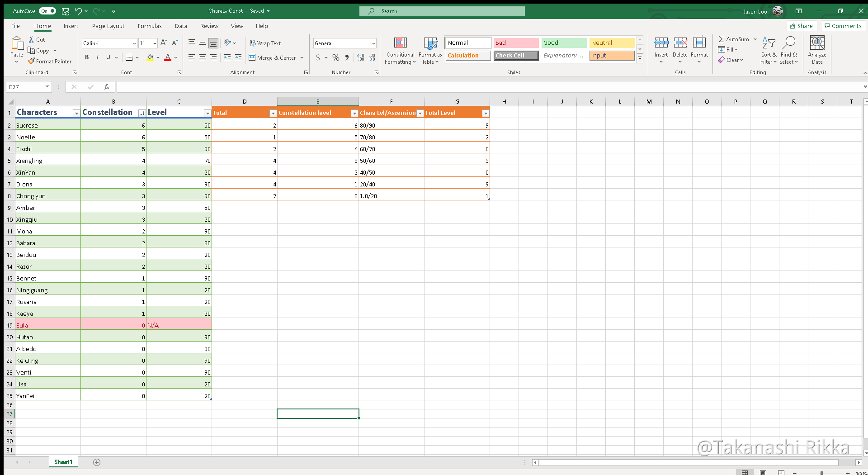Click the Merge & Center icon
Screen dimensions: 868x475
[x=252, y=57]
